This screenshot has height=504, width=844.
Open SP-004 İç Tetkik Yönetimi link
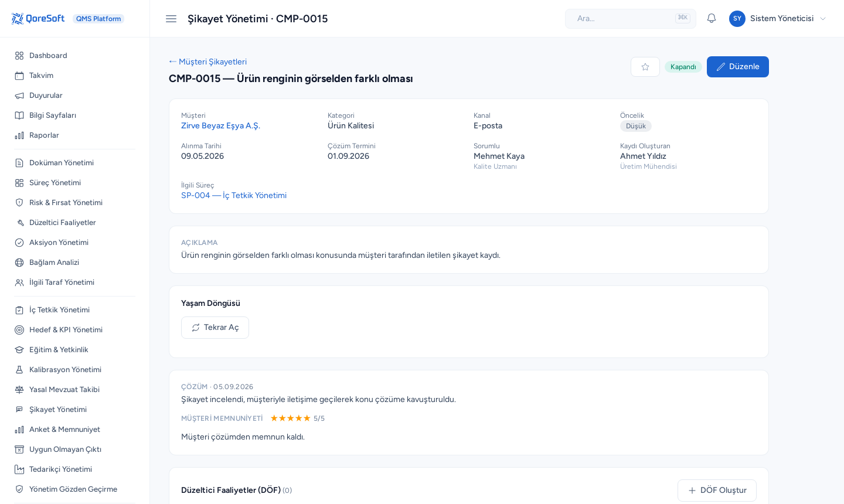[x=234, y=195]
